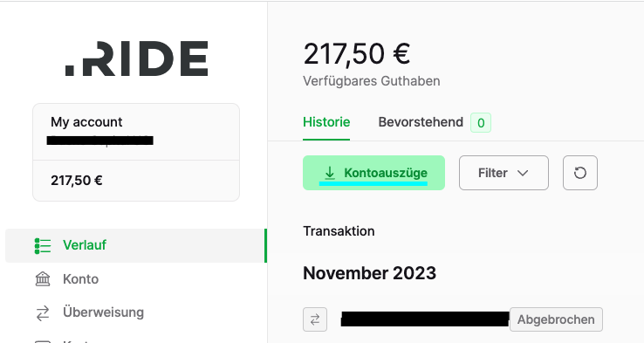Open the Bevorstehend tab

pyautogui.click(x=421, y=122)
